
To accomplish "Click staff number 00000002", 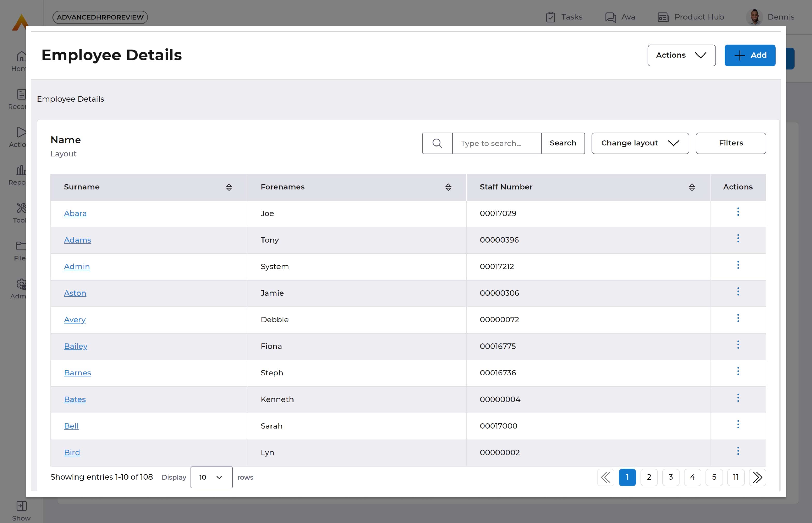I will click(500, 453).
